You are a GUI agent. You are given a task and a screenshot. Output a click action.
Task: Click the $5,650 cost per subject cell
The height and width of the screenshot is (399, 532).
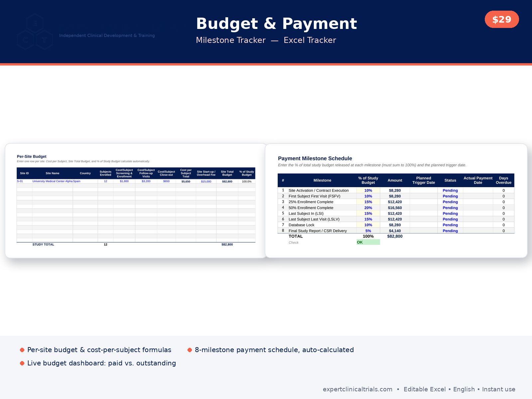coord(186,182)
